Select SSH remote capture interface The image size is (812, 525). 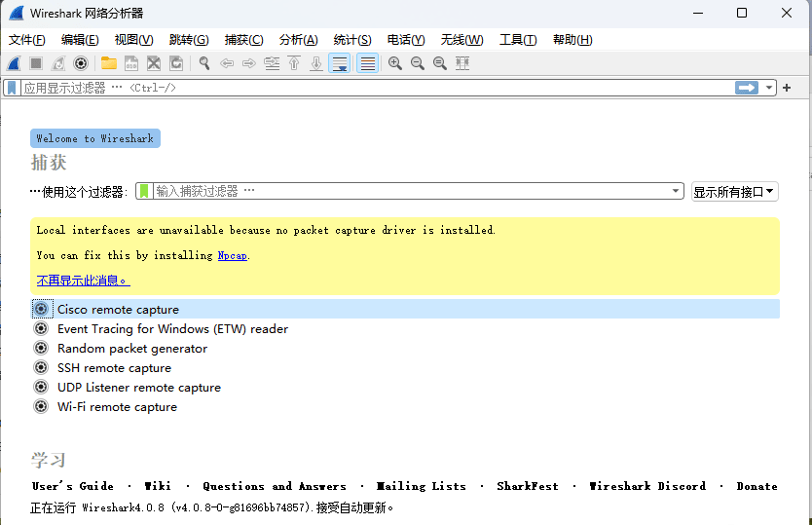click(x=114, y=367)
